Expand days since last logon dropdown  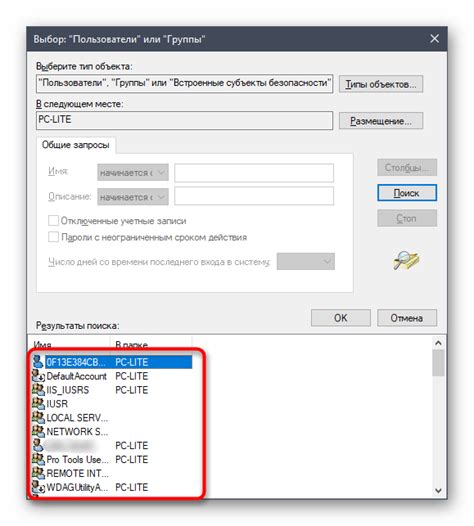(x=306, y=261)
